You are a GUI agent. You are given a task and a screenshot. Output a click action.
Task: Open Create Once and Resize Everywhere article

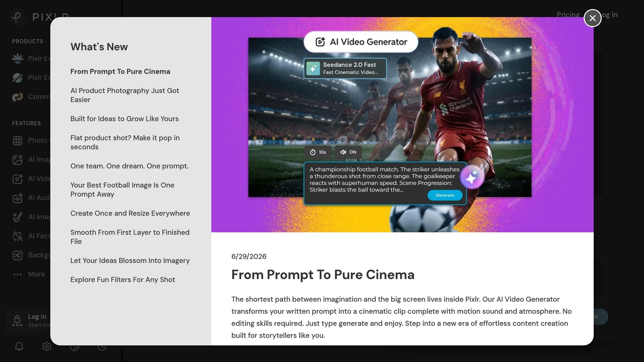pyautogui.click(x=130, y=213)
